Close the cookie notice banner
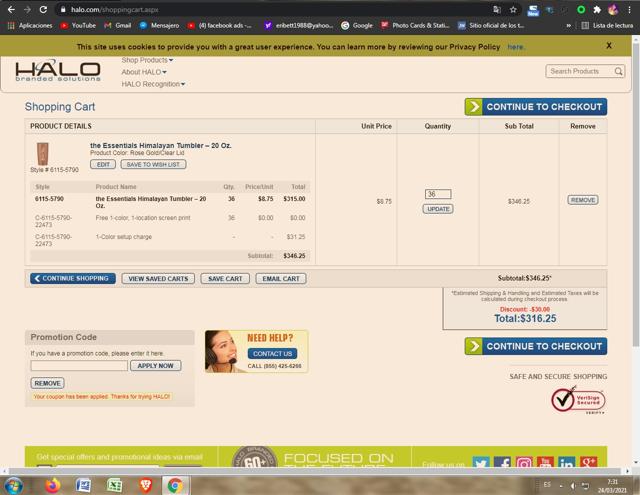The height and width of the screenshot is (495, 640). pos(609,46)
